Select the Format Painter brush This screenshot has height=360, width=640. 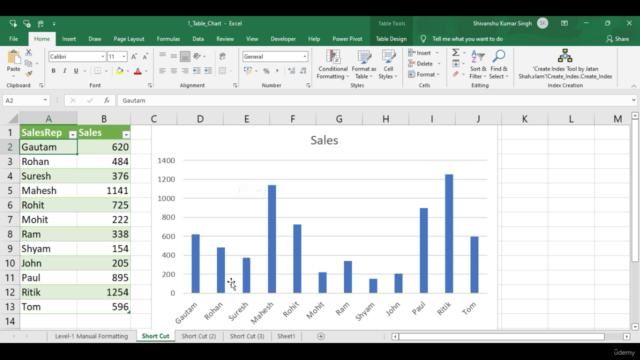28,74
